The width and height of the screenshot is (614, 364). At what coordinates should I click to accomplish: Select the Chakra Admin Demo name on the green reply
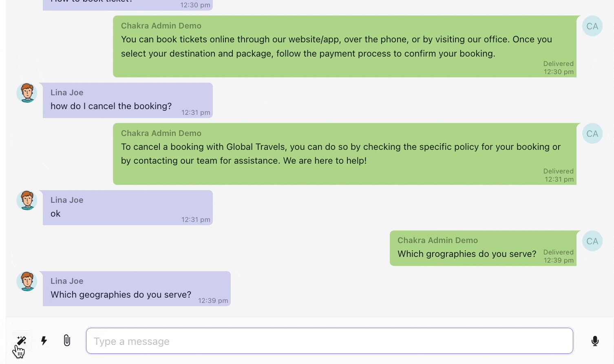[x=161, y=133]
